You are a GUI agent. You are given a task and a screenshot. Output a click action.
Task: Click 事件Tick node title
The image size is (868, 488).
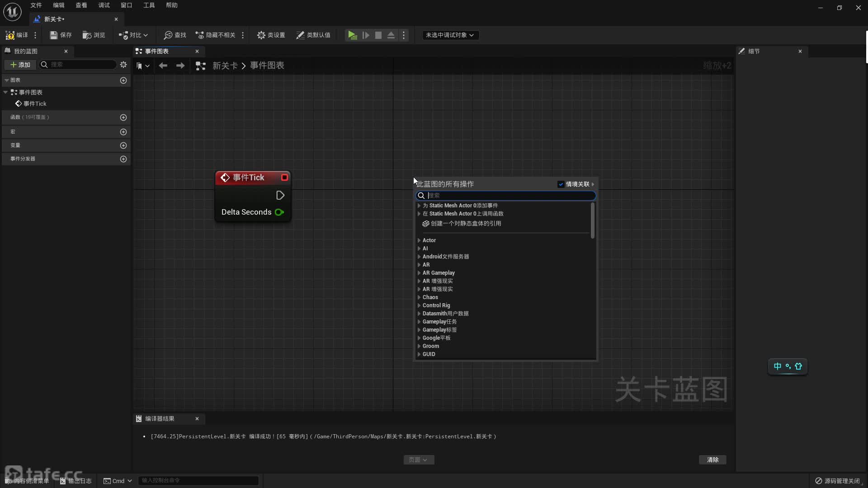point(249,178)
